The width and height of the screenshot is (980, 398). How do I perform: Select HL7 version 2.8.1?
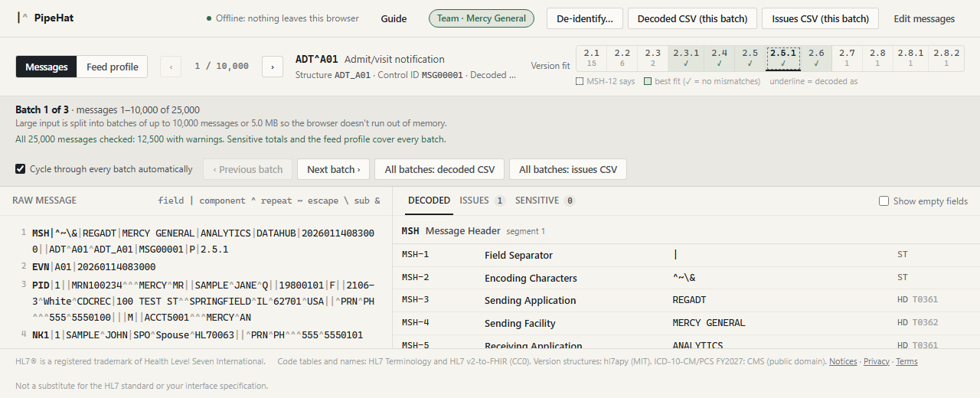coord(910,58)
